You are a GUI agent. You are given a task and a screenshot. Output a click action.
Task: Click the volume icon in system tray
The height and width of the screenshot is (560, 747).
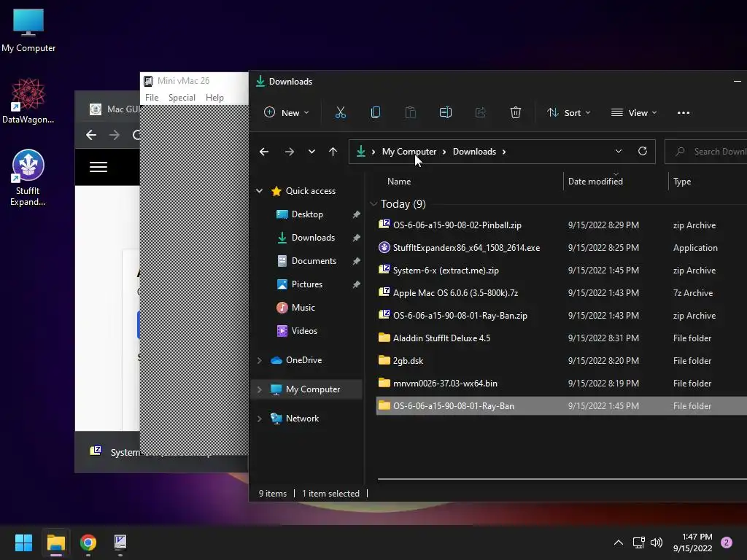pos(657,542)
